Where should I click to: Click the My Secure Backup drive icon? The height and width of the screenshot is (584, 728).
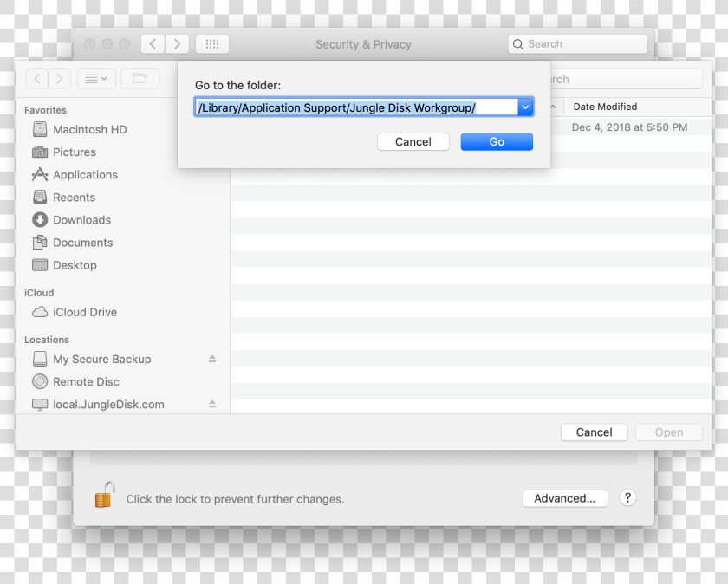pos(40,359)
